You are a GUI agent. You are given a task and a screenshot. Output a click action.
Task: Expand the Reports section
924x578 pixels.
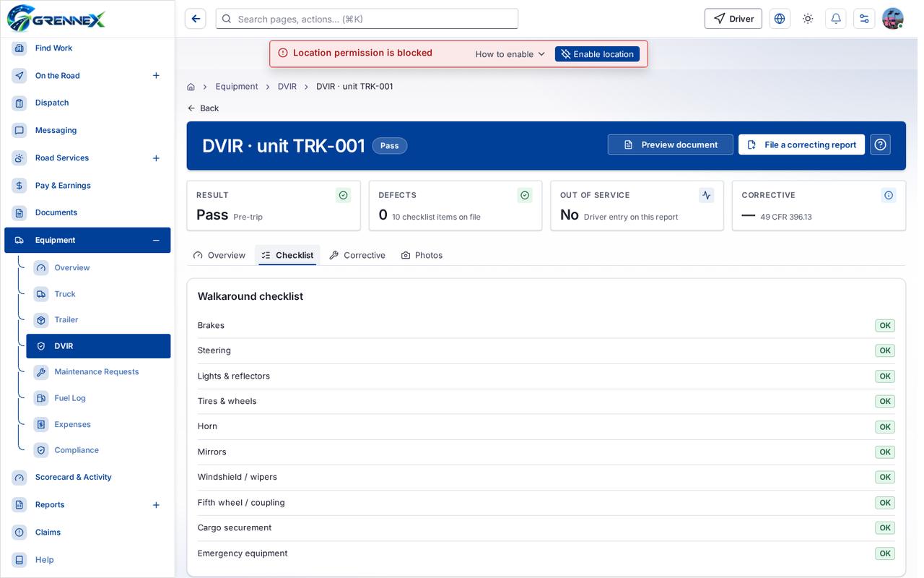156,504
